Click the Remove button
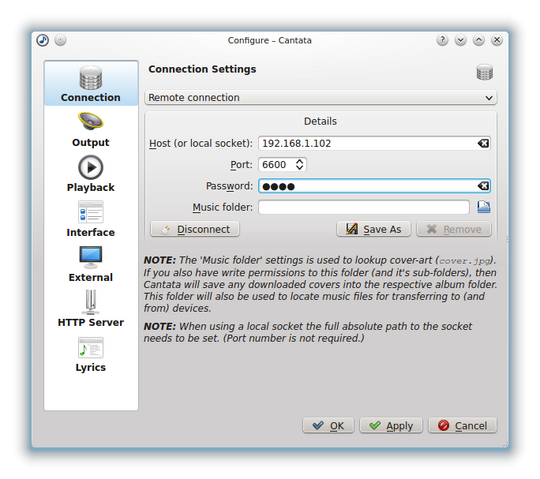 tap(454, 229)
